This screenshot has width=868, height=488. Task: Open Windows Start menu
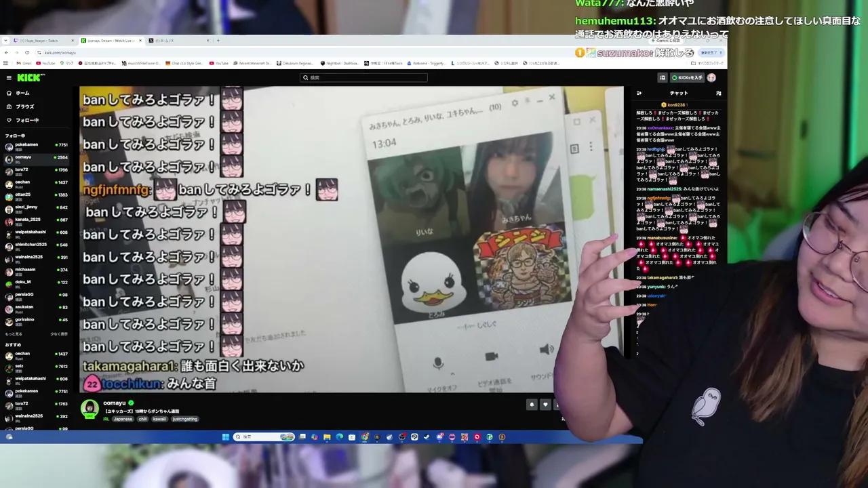tap(226, 437)
